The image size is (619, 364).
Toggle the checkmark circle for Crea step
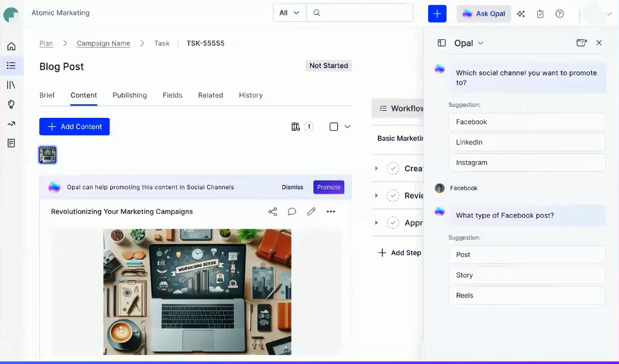[x=393, y=168]
